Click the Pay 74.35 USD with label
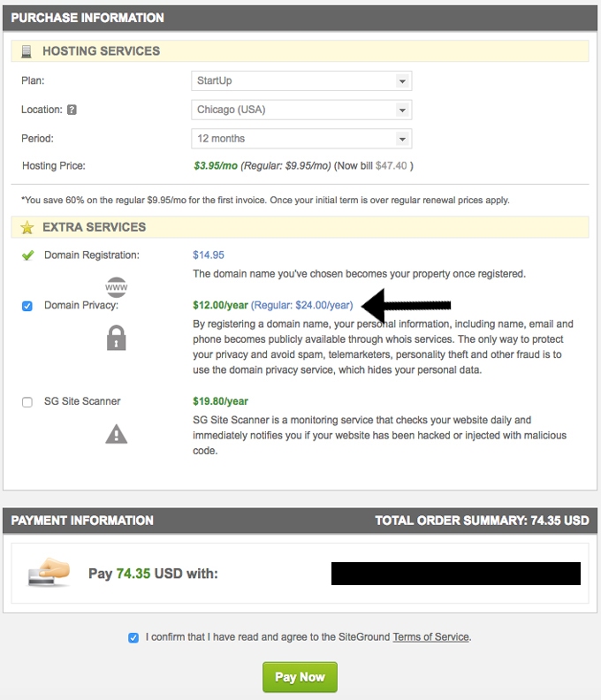 (153, 574)
